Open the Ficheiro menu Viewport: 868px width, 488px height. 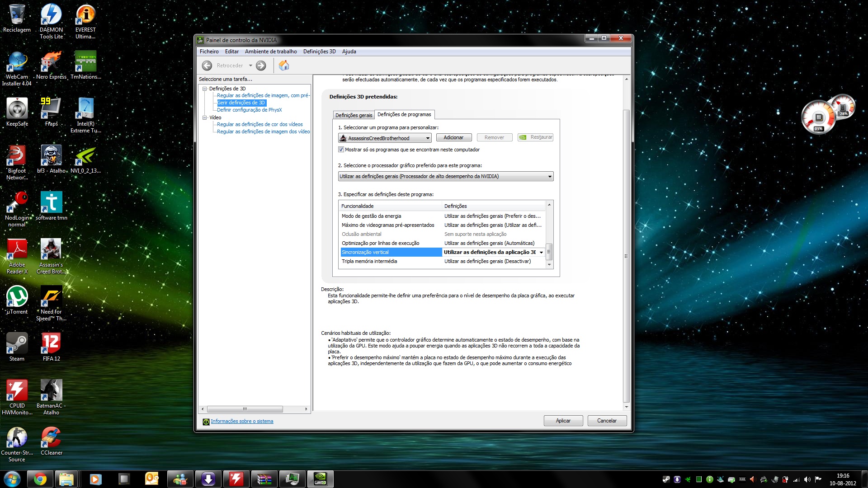[x=209, y=52]
